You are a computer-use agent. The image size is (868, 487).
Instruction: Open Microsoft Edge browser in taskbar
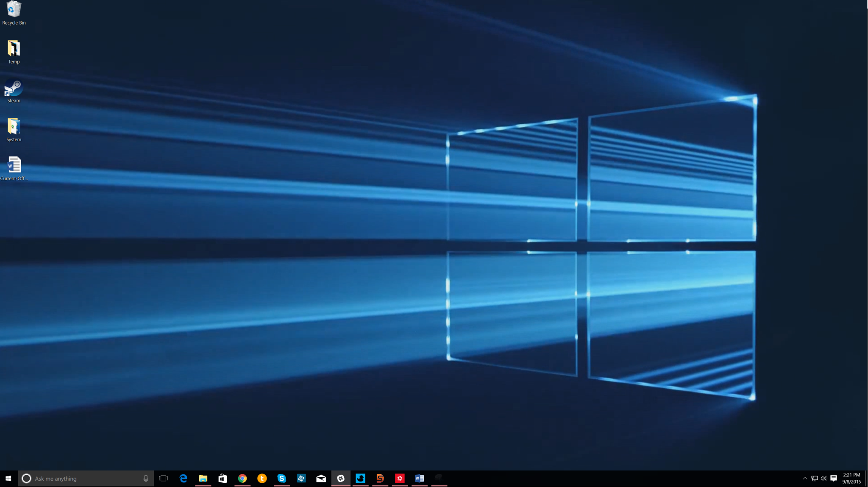point(184,478)
